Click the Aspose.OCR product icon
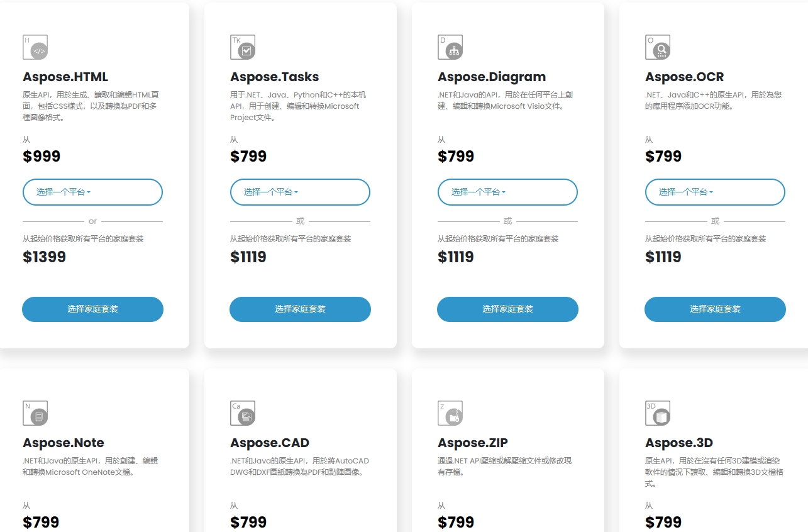This screenshot has width=808, height=532. (x=658, y=47)
